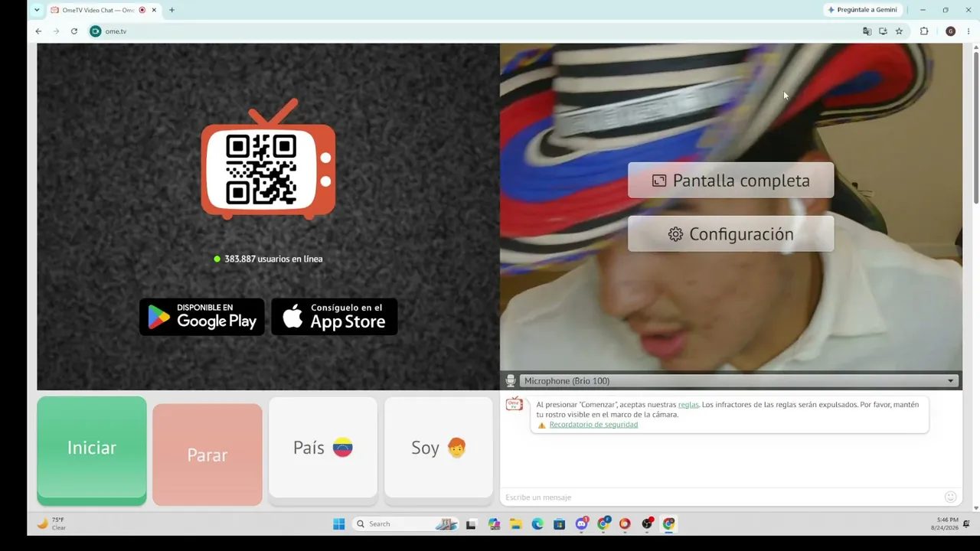Open OBS Studio from the taskbar
The image size is (980, 551).
[x=648, y=524]
